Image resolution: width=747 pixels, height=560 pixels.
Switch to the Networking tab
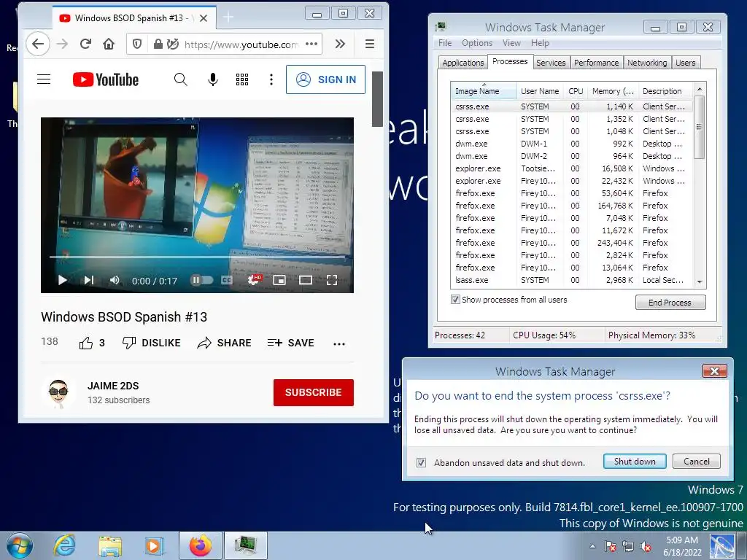[647, 63]
